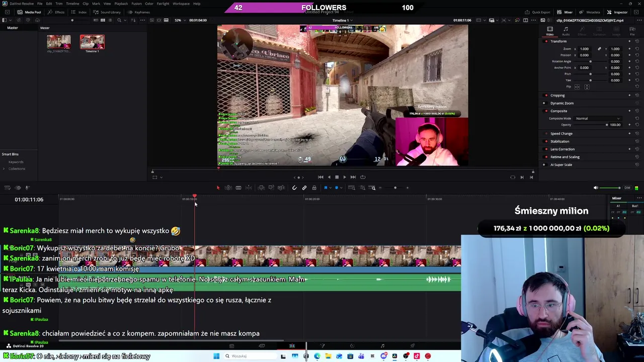The width and height of the screenshot is (644, 362).
Task: Toggle the DIM audio button
Action: [x=627, y=188]
